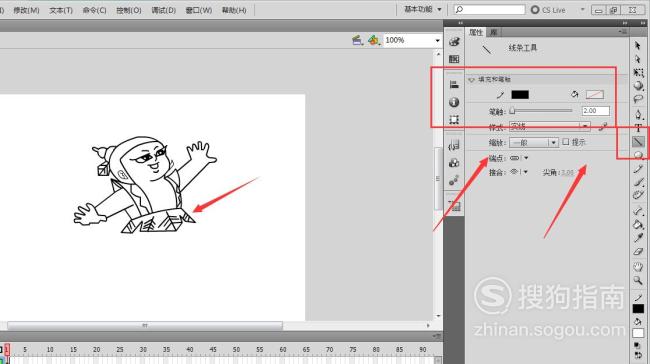The height and width of the screenshot is (364, 650).
Task: Open the 修改(M) menu
Action: click(x=26, y=10)
